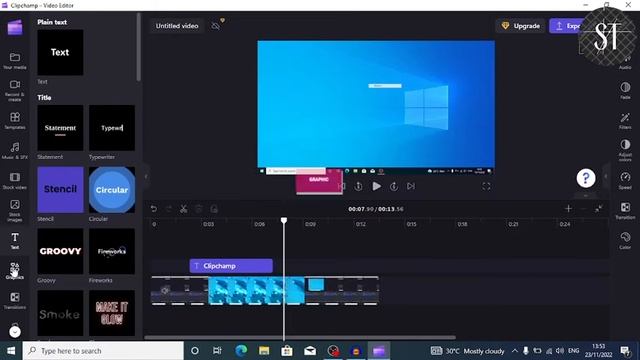The image size is (640, 360).
Task: Open Microsoft Store from the taskbar
Action: (x=287, y=351)
